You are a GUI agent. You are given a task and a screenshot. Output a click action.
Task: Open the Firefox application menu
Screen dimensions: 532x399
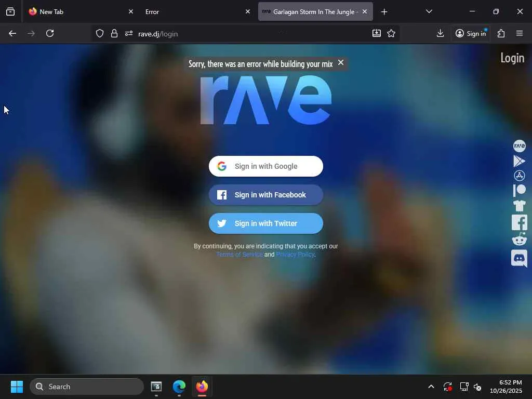pyautogui.click(x=520, y=33)
